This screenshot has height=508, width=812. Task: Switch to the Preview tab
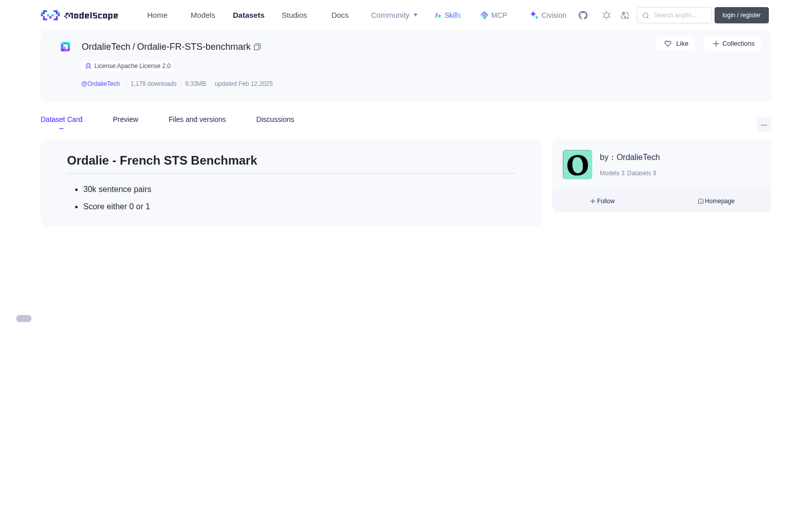click(125, 119)
